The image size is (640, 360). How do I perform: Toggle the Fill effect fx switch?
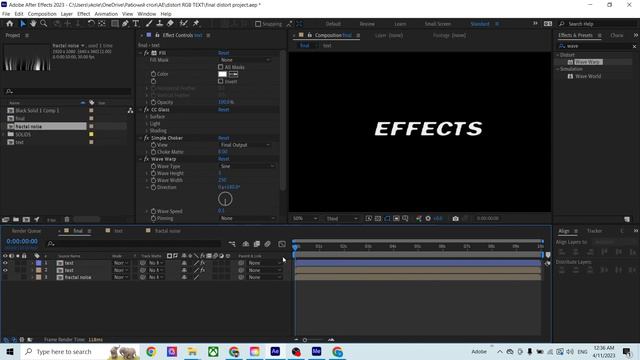(x=147, y=53)
